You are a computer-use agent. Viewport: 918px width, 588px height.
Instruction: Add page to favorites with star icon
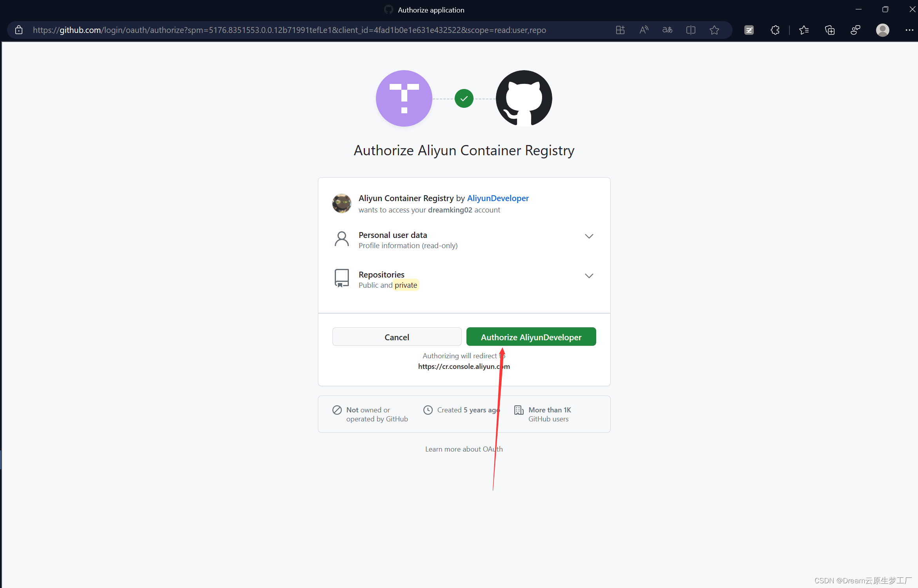tap(714, 30)
